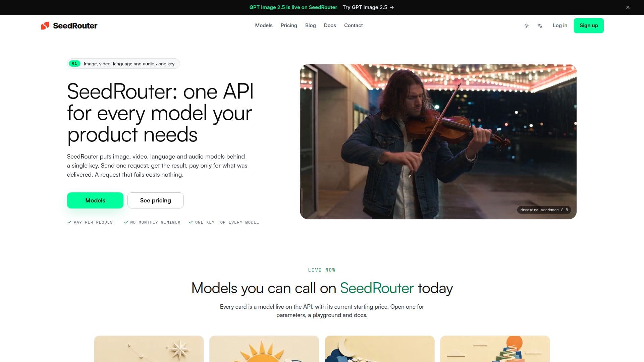Screen dimensions: 644x362
Task: Click the See pricing button
Action: click(x=156, y=200)
